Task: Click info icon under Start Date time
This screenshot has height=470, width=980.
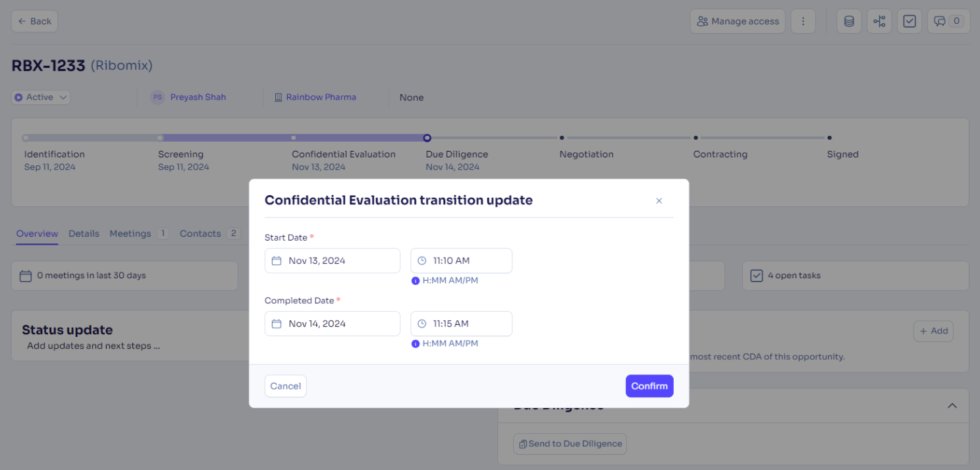Action: click(x=416, y=280)
